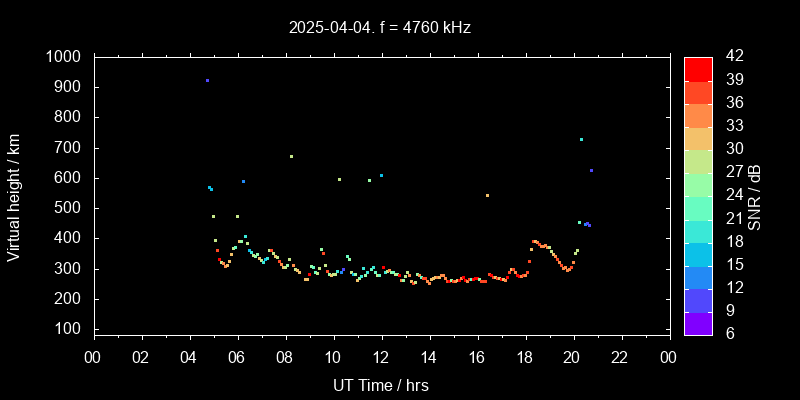This screenshot has width=800, height=400.
Task: Click the cyan data point near 730 km
Action: click(581, 139)
